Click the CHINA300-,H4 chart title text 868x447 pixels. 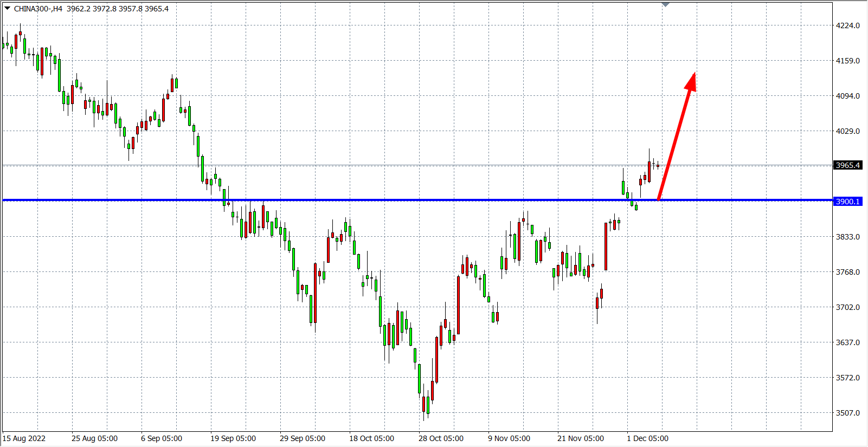[x=38, y=9]
